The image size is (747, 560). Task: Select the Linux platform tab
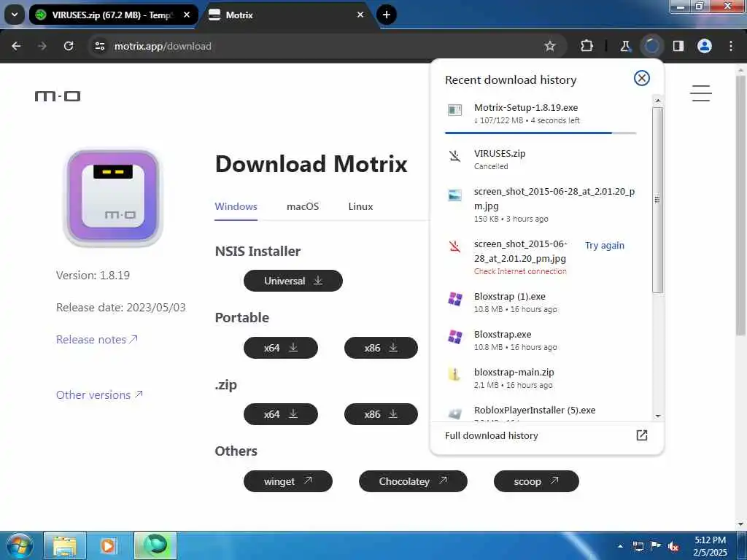pos(360,206)
